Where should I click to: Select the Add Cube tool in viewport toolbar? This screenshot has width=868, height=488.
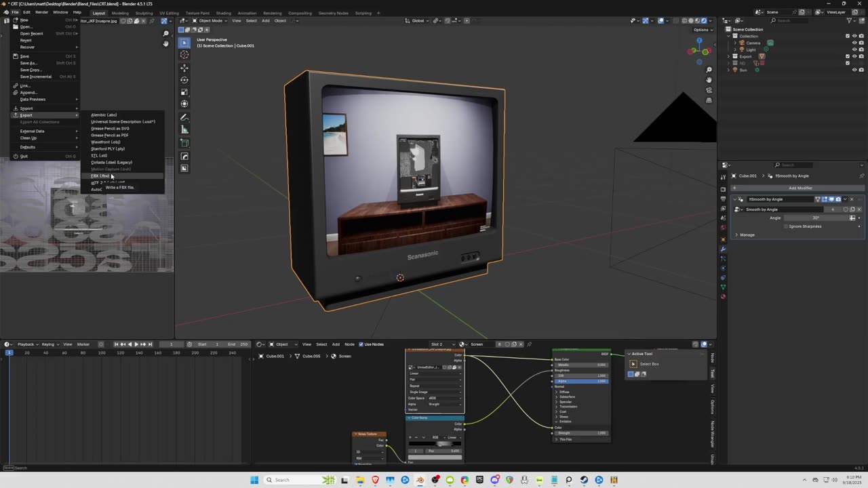point(184,143)
